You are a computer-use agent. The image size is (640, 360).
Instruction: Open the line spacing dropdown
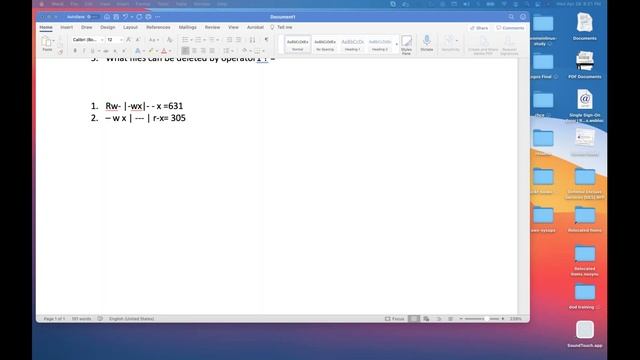[x=228, y=51]
